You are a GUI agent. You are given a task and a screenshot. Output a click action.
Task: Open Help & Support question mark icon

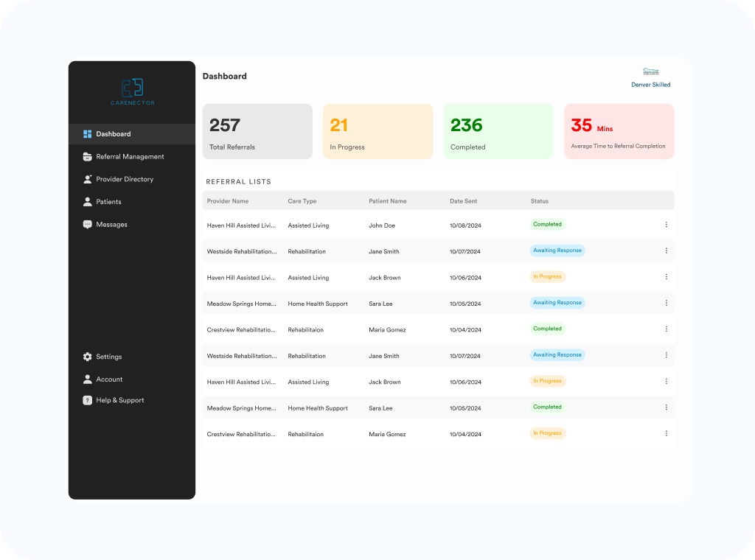87,400
